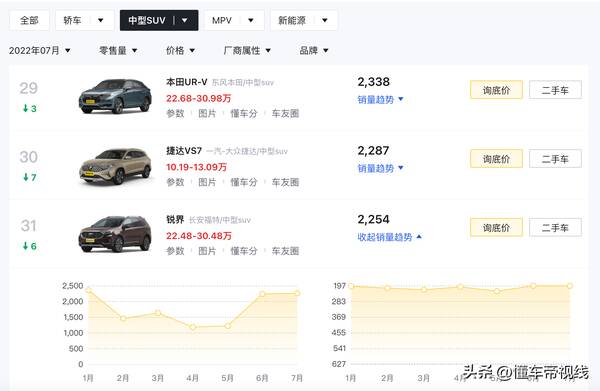Expand 销量趋势 for 捷达VS7
The width and height of the screenshot is (600, 391).
pos(380,168)
